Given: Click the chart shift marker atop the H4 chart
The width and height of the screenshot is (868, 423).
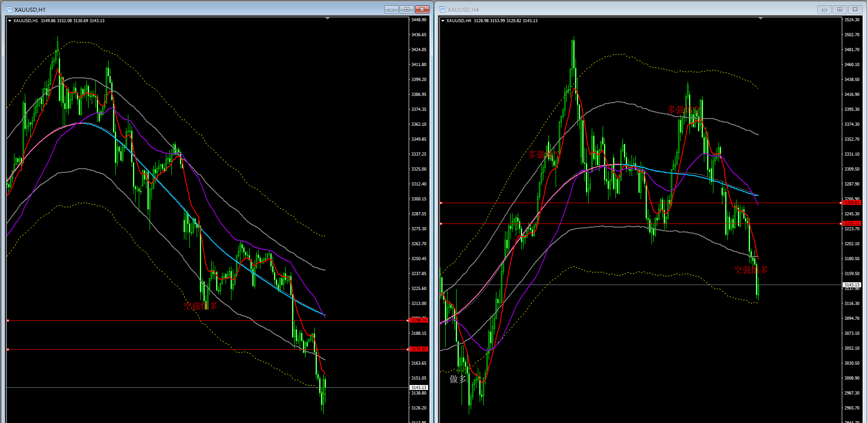Looking at the screenshot, I should (761, 19).
